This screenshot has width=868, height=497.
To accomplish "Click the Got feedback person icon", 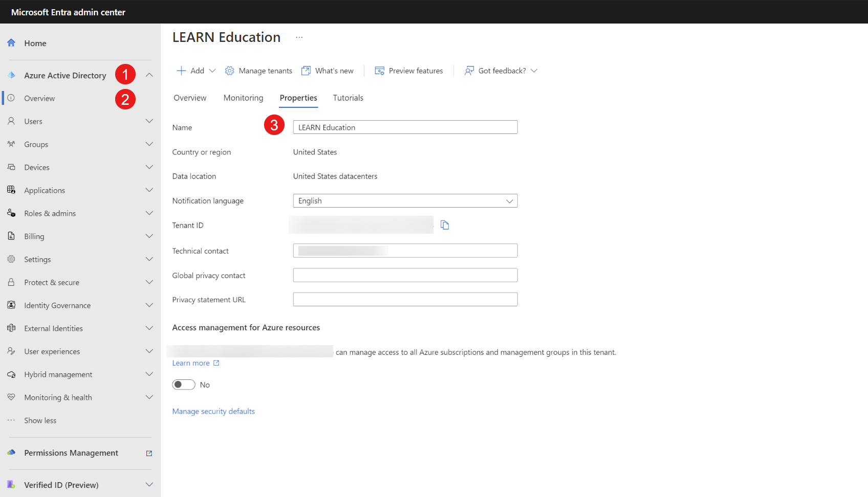I will (x=469, y=71).
